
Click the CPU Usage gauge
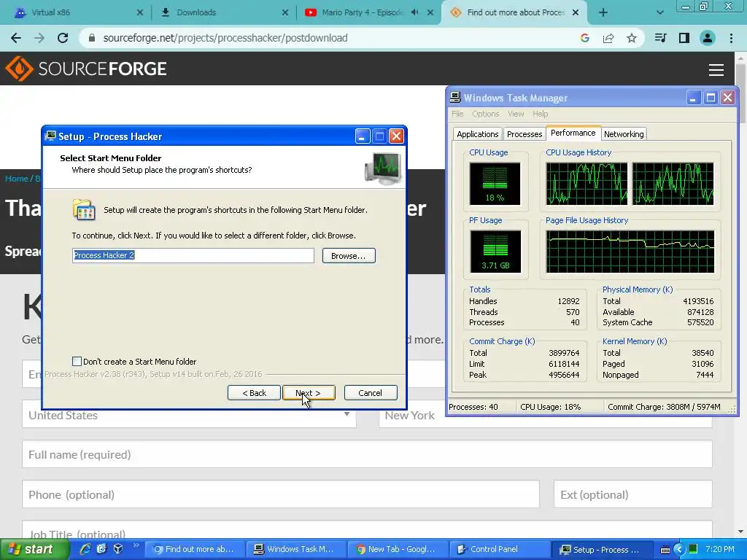pyautogui.click(x=495, y=184)
